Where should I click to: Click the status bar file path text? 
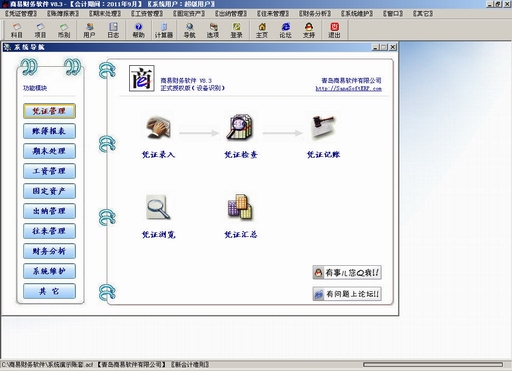click(47, 365)
